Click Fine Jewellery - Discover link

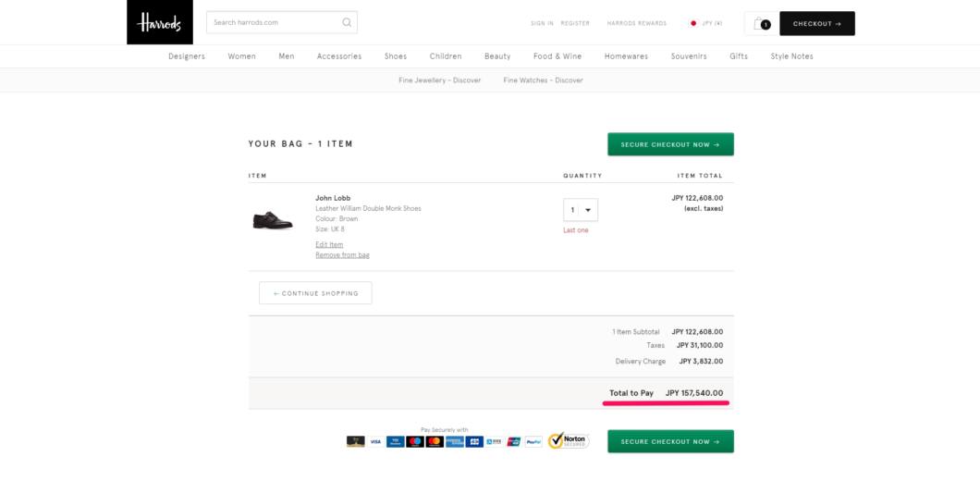[440, 80]
